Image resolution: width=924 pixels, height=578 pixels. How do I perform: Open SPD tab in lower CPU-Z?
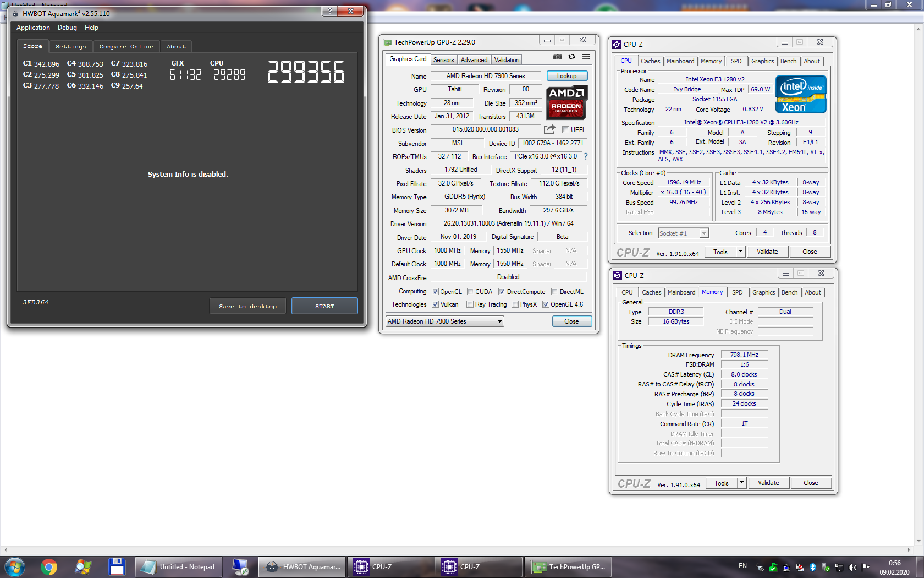pos(738,292)
